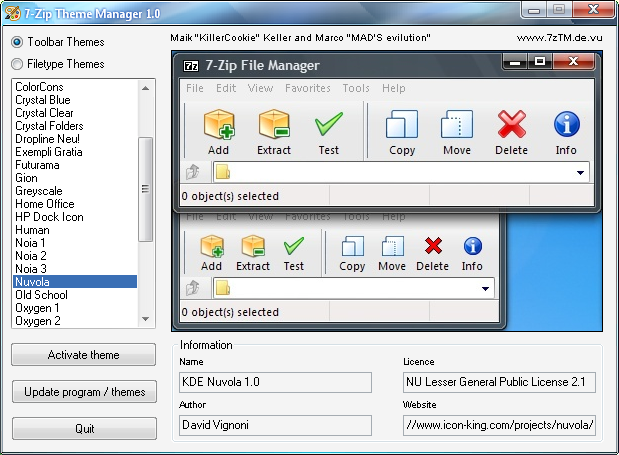
Task: Open the Edit menu in the preview
Action: 226,88
